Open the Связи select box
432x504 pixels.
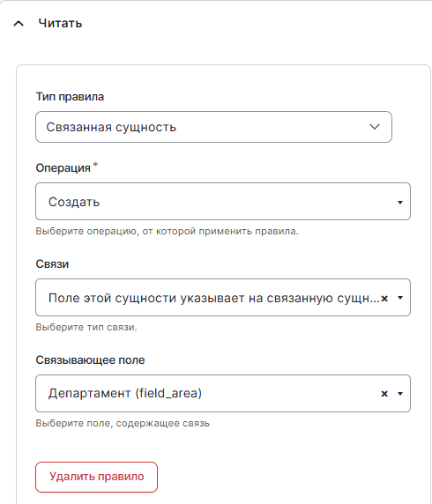pos(223,297)
